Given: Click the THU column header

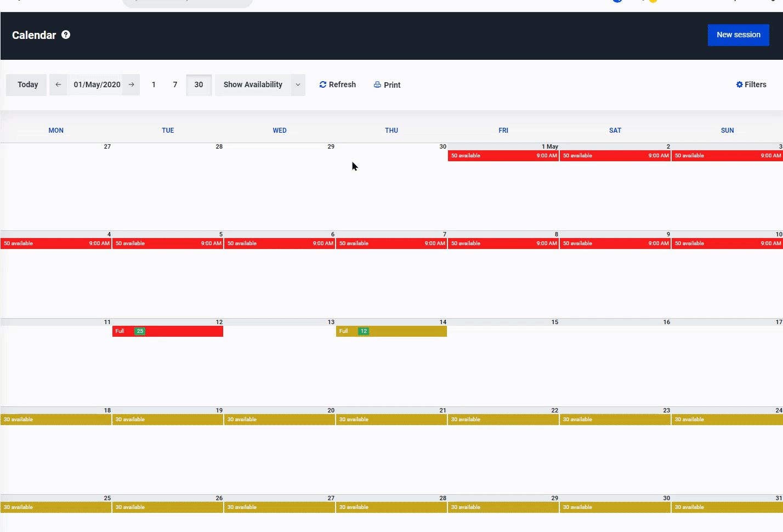Looking at the screenshot, I should click(392, 131).
